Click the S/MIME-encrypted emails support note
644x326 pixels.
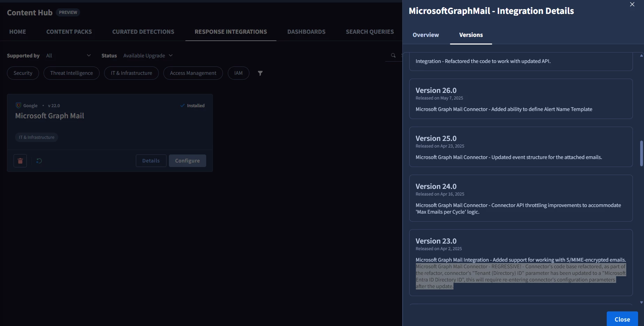pos(521,260)
